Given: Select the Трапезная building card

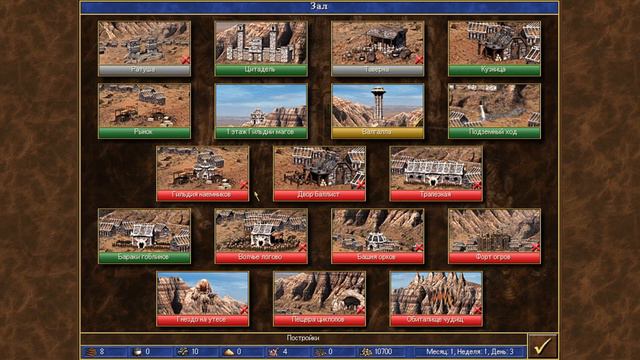Looking at the screenshot, I should [436, 174].
